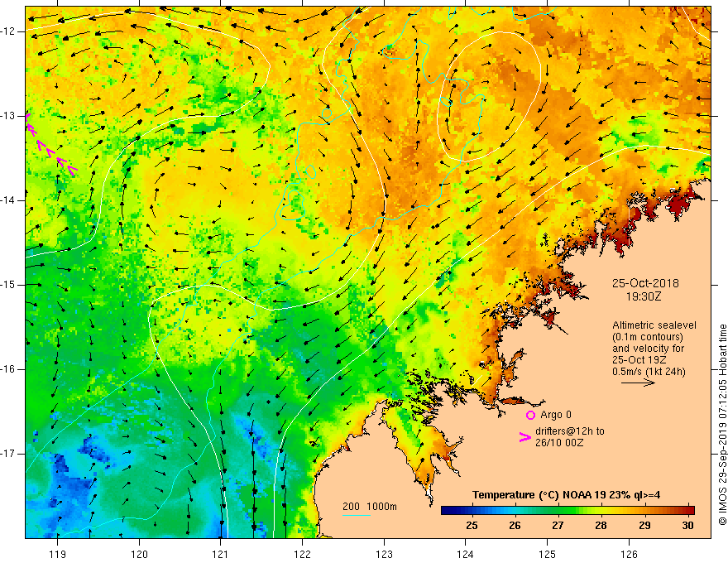The width and height of the screenshot is (728, 563).
Task: Click the Temperature (°C) NOAA 19 title
Action: [566, 495]
